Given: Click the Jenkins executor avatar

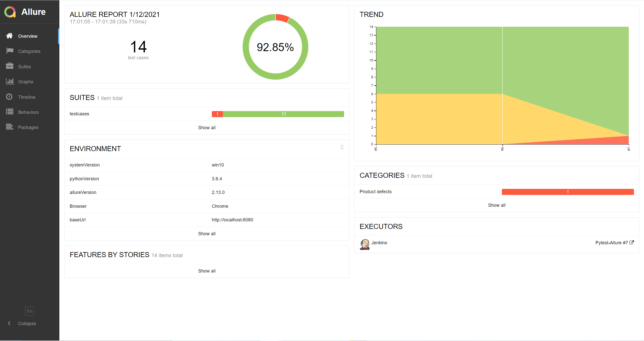Looking at the screenshot, I should [365, 244].
